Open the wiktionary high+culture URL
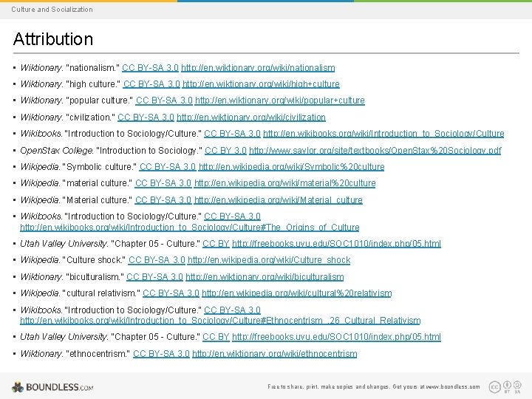Screen dimensions: 532x399 [x=261, y=83]
